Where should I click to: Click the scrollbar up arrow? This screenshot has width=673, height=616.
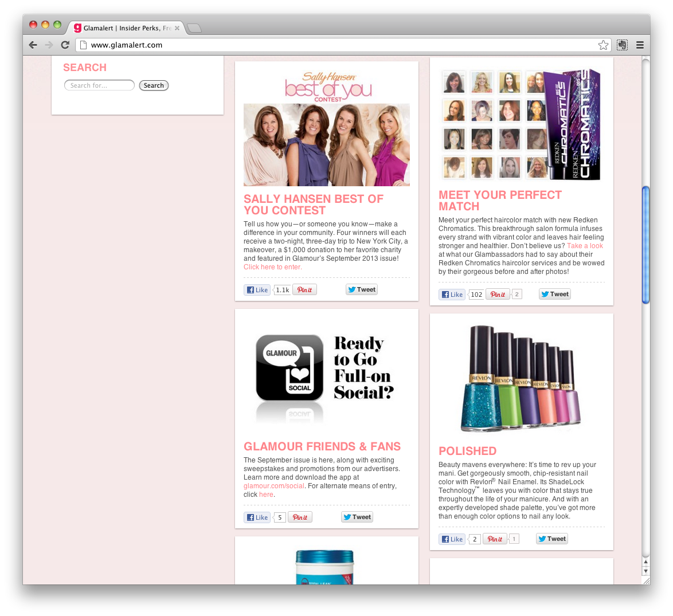(x=645, y=562)
